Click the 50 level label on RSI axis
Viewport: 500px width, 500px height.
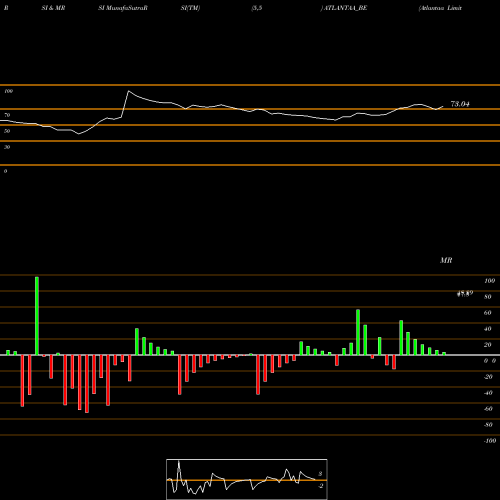7,131
